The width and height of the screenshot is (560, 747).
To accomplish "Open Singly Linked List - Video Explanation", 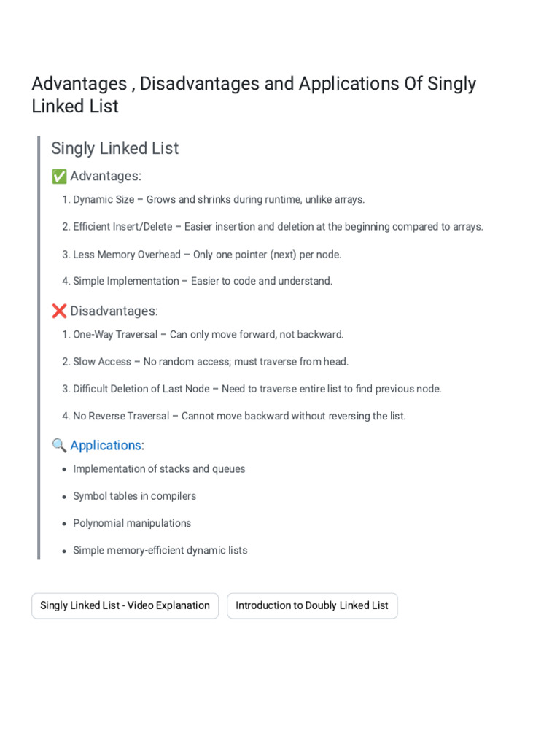I will [125, 605].
